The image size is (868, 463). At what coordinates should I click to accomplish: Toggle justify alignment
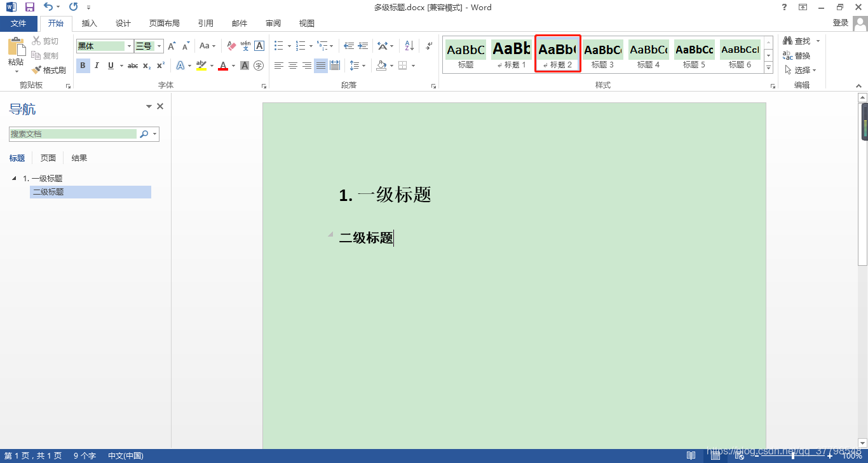tap(321, 66)
